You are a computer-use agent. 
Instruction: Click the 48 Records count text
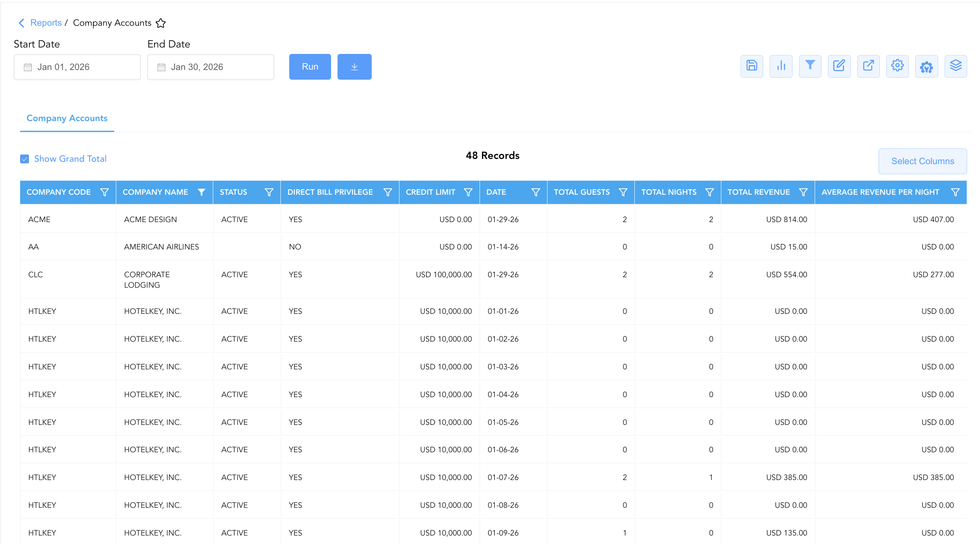point(492,156)
